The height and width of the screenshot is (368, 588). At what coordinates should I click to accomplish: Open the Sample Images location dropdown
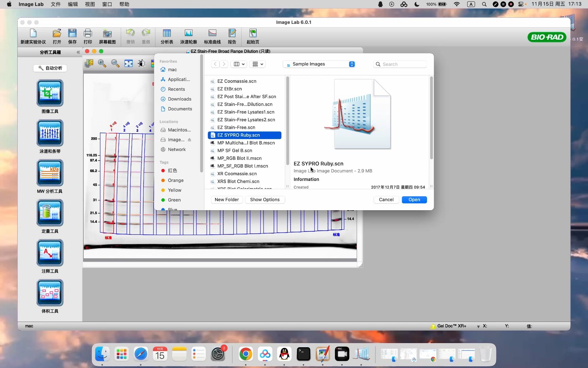pyautogui.click(x=318, y=64)
